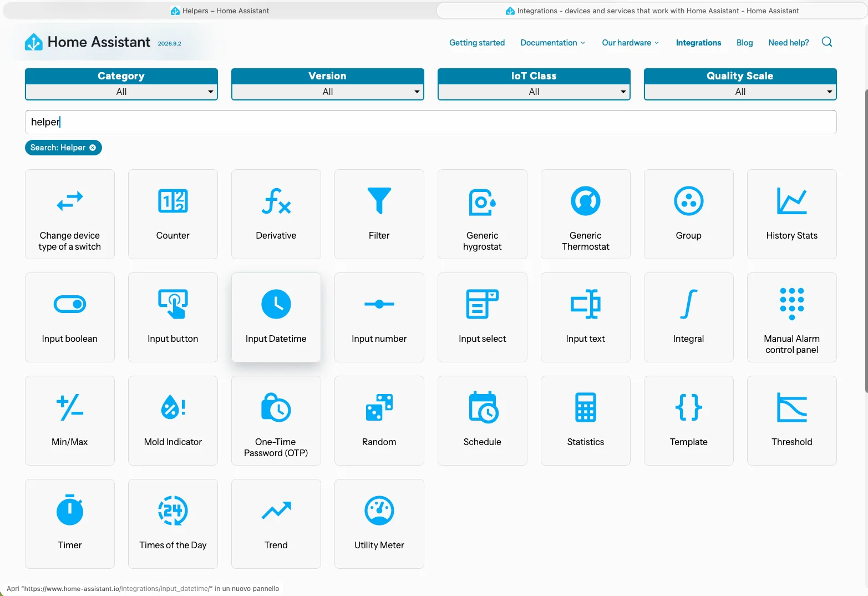Open the Blog nav link
Viewport: 868px width, 596px height.
click(744, 43)
